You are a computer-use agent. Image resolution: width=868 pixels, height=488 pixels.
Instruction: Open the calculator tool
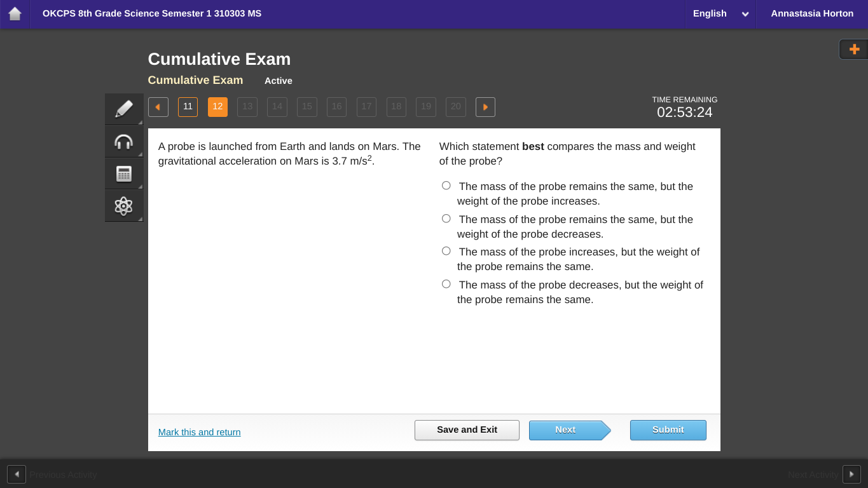pyautogui.click(x=124, y=173)
